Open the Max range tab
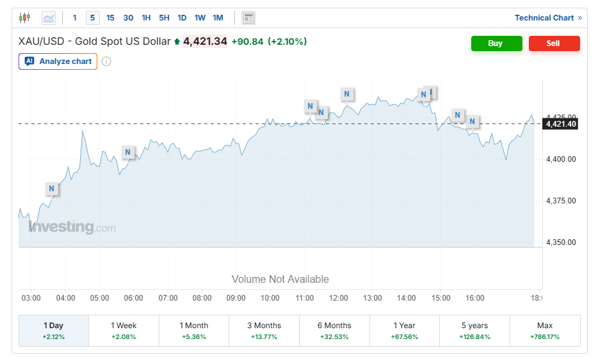The width and height of the screenshot is (598, 364). [x=545, y=330]
